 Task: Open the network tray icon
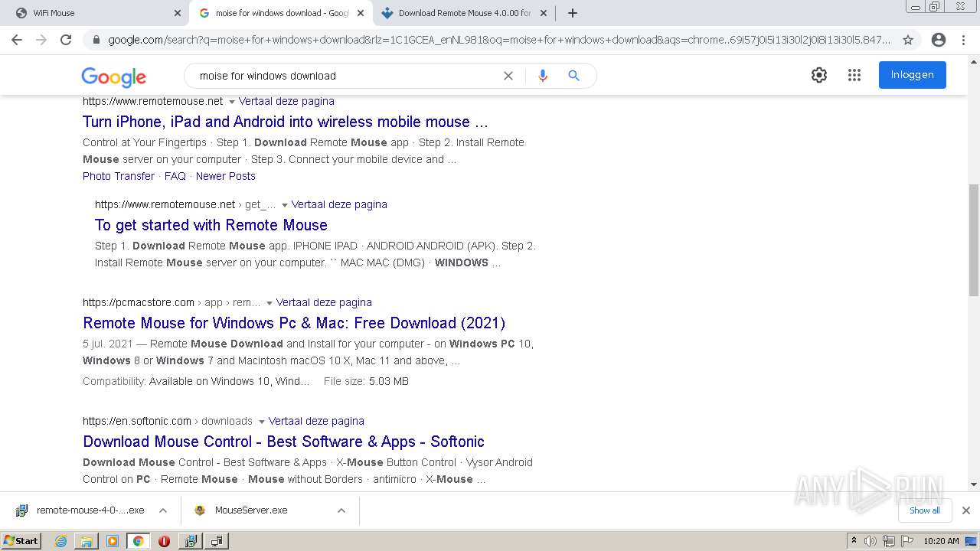click(888, 541)
